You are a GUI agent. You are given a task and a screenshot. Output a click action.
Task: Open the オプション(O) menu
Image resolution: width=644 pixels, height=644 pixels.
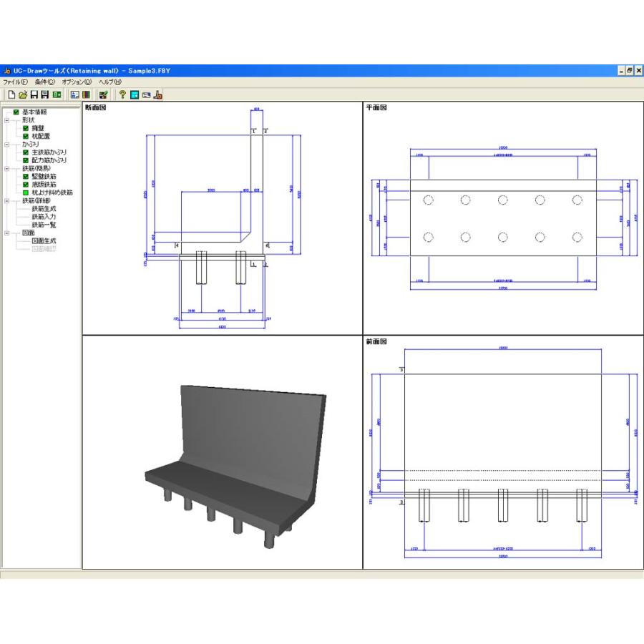coord(77,82)
